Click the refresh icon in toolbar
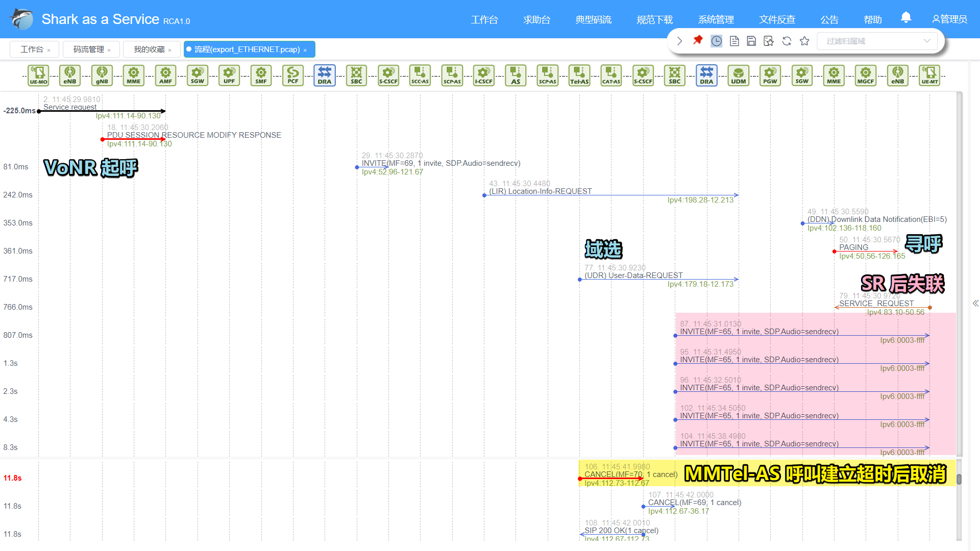Image resolution: width=980 pixels, height=551 pixels. 787,41
